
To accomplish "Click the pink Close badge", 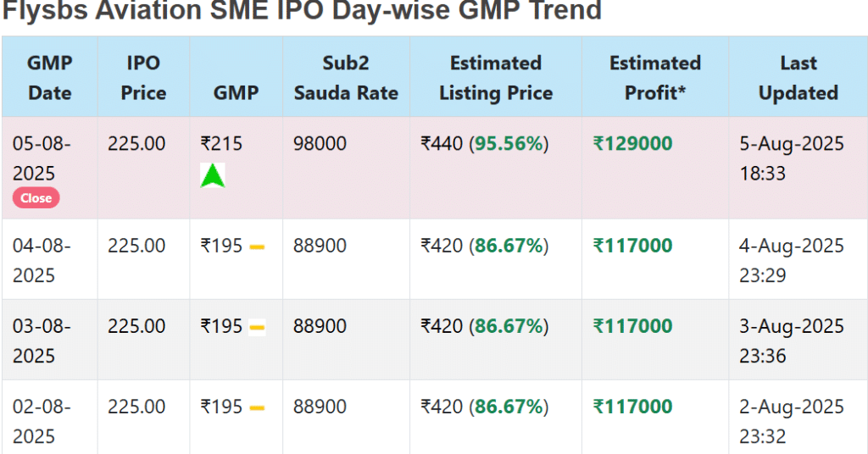I will (x=36, y=198).
